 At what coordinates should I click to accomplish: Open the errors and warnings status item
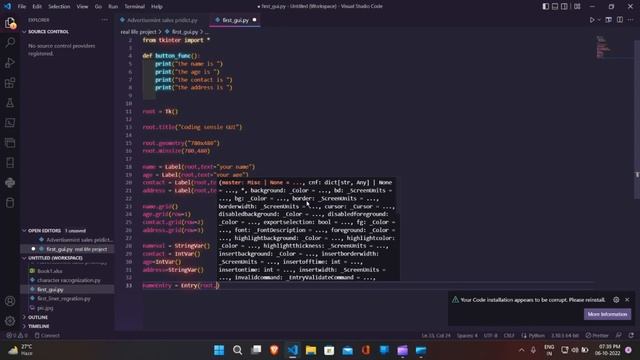tap(17, 336)
